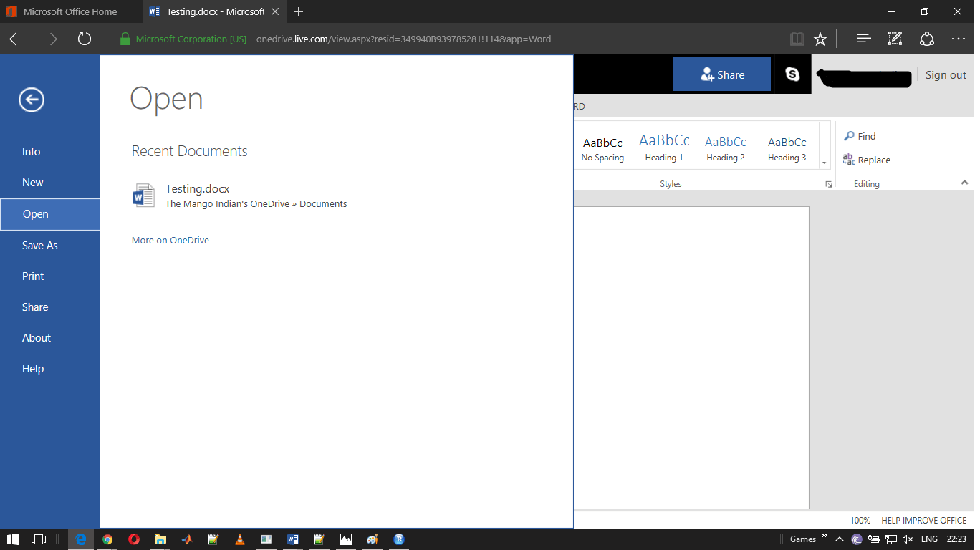Open the Info section
The image size is (980, 550).
(x=31, y=152)
